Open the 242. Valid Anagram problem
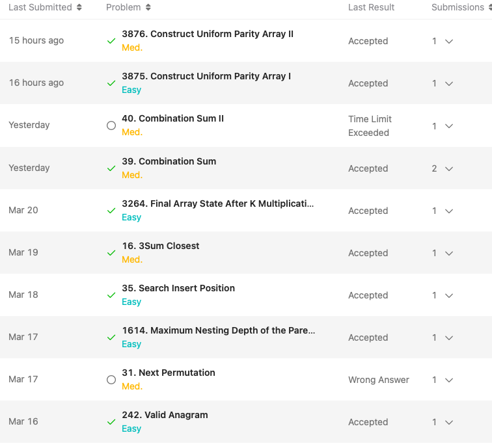This screenshot has width=492, height=448. click(165, 415)
